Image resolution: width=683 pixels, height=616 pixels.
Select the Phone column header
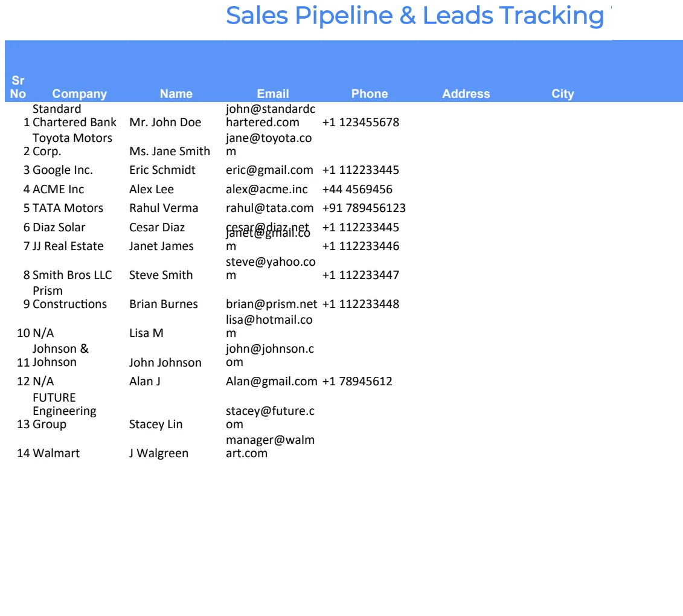click(x=370, y=94)
